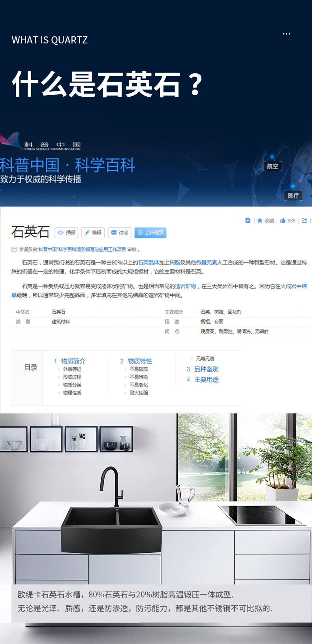Click the 科普中国·科学百科 banner title
This screenshot has width=312, height=644.
[x=68, y=165]
